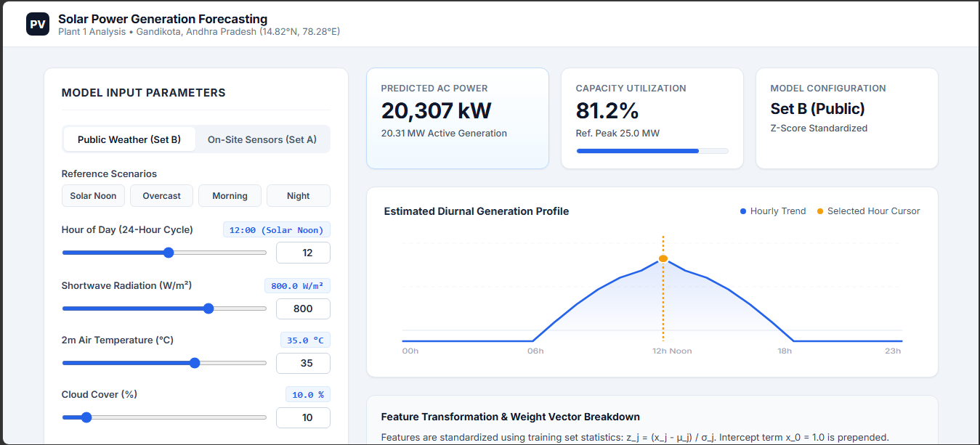The image size is (980, 445).
Task: Focus the Air Temperature value field
Action: point(303,363)
